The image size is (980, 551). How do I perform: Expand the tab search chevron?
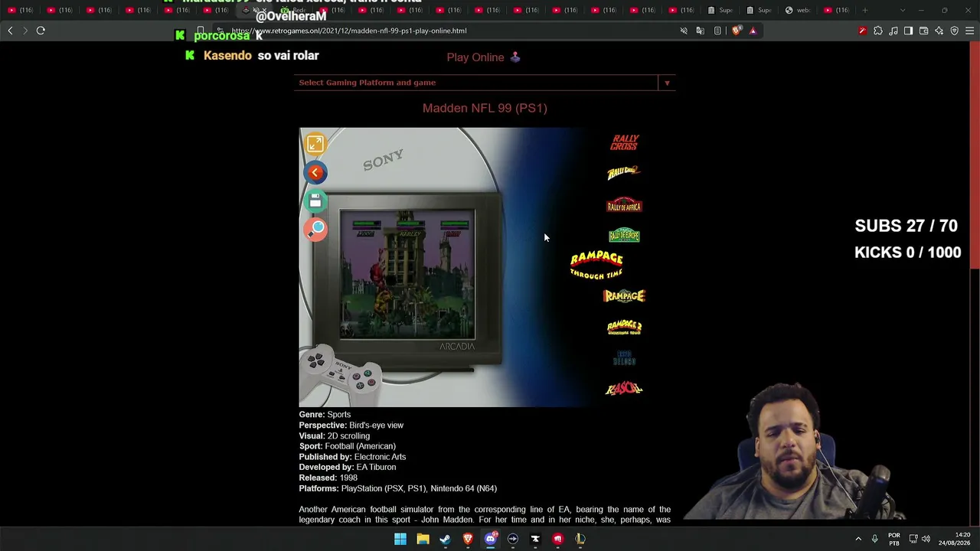click(903, 10)
